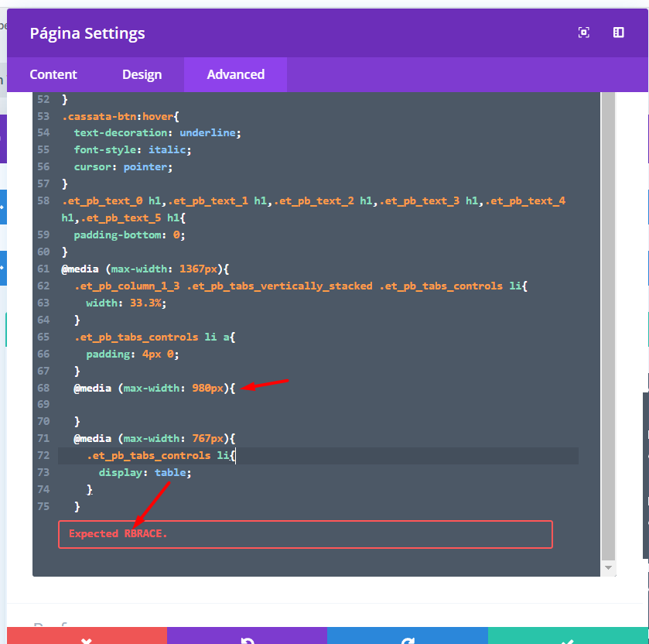Click '.et_pb_tabs_controls li a{' on line 65
Screen dimensions: 649x644
(x=155, y=337)
